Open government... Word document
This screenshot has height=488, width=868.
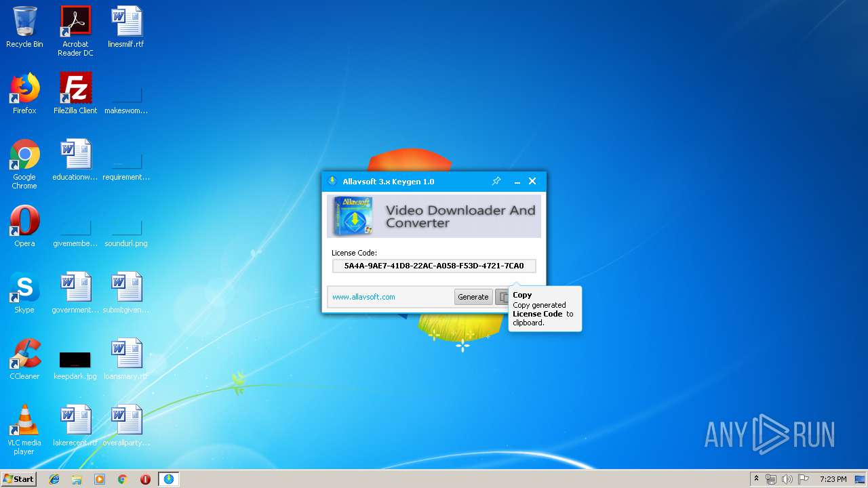coord(75,293)
